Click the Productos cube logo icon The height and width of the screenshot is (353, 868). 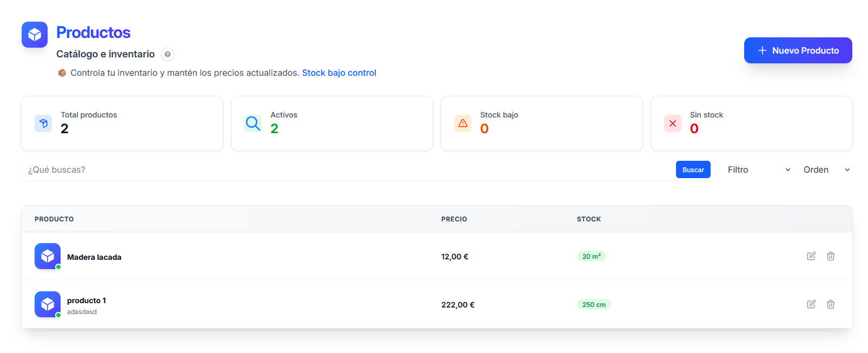pos(35,35)
